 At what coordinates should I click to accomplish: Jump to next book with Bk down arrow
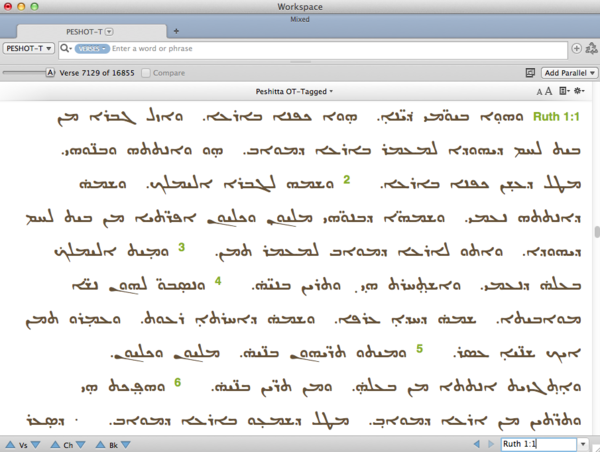[x=127, y=444]
